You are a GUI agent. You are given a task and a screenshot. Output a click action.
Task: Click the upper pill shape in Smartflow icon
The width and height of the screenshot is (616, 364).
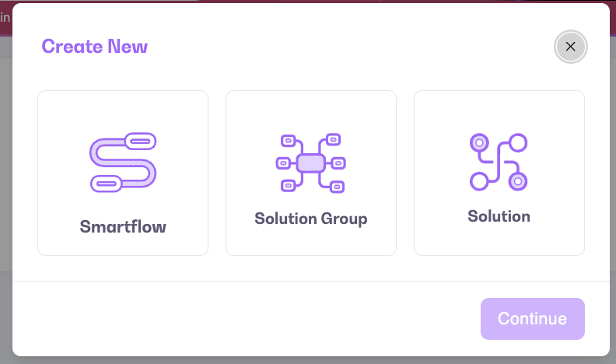[140, 141]
